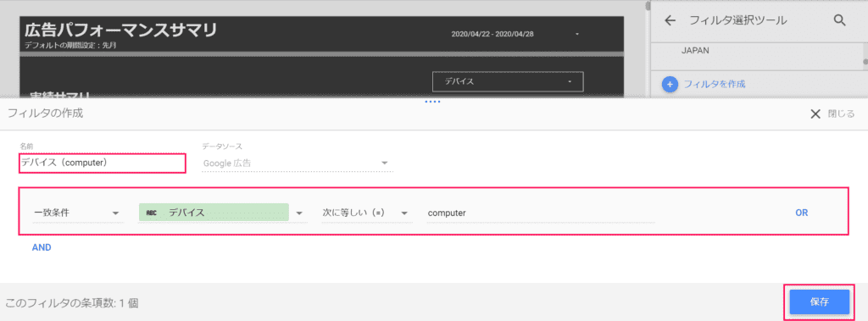This screenshot has width=868, height=321.
Task: Click the computer value input field
Action: click(x=541, y=213)
